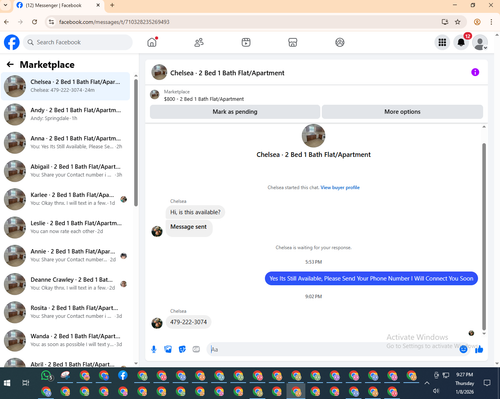Reload the browser page
The height and width of the screenshot is (399, 500).
pyautogui.click(x=34, y=22)
